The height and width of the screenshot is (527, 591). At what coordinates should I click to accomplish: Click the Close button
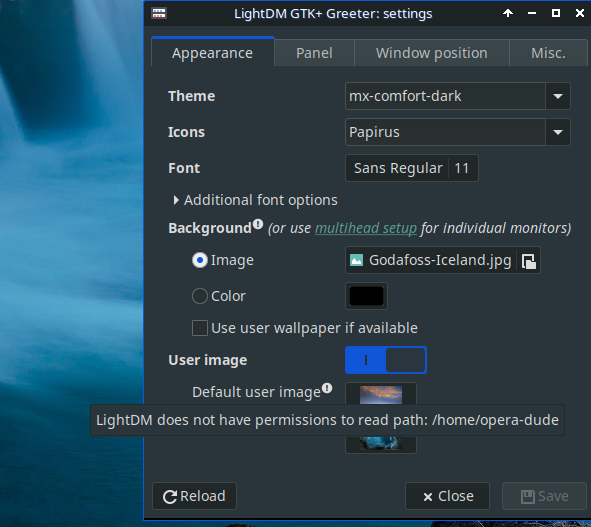coord(447,496)
